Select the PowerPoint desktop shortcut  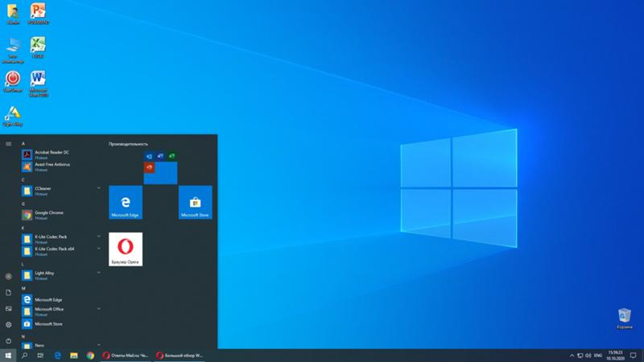pyautogui.click(x=38, y=14)
